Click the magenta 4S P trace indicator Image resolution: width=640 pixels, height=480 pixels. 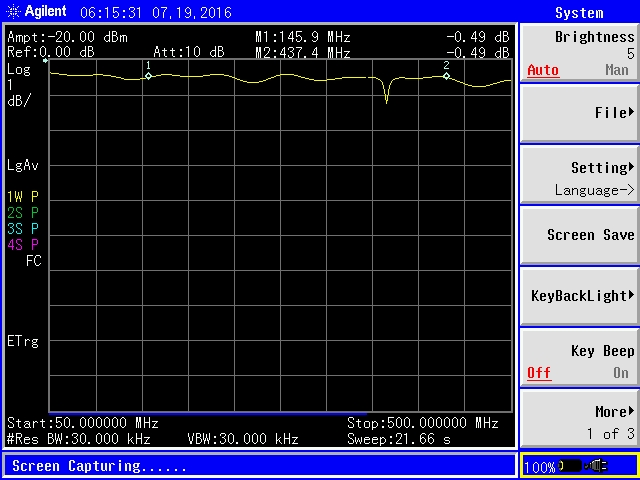(x=22, y=245)
